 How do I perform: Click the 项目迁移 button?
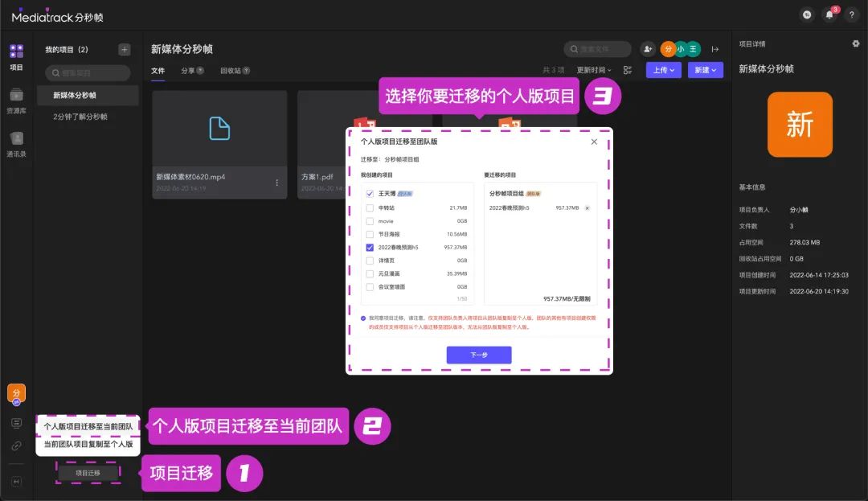(x=88, y=473)
